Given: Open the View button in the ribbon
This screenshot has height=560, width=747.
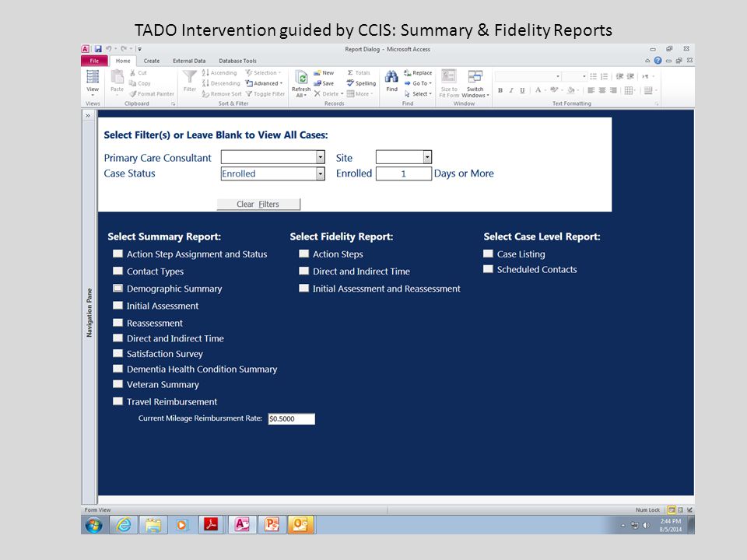Looking at the screenshot, I should pyautogui.click(x=93, y=82).
